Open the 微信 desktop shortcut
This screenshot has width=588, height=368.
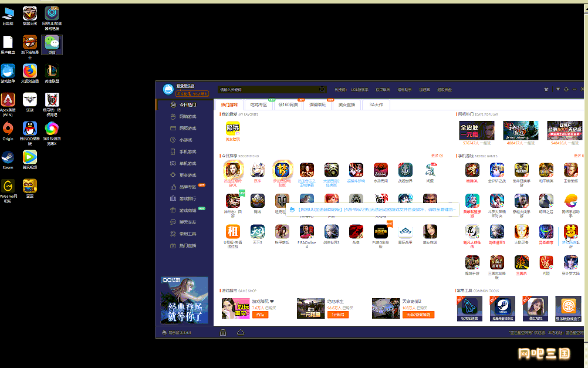point(52,45)
